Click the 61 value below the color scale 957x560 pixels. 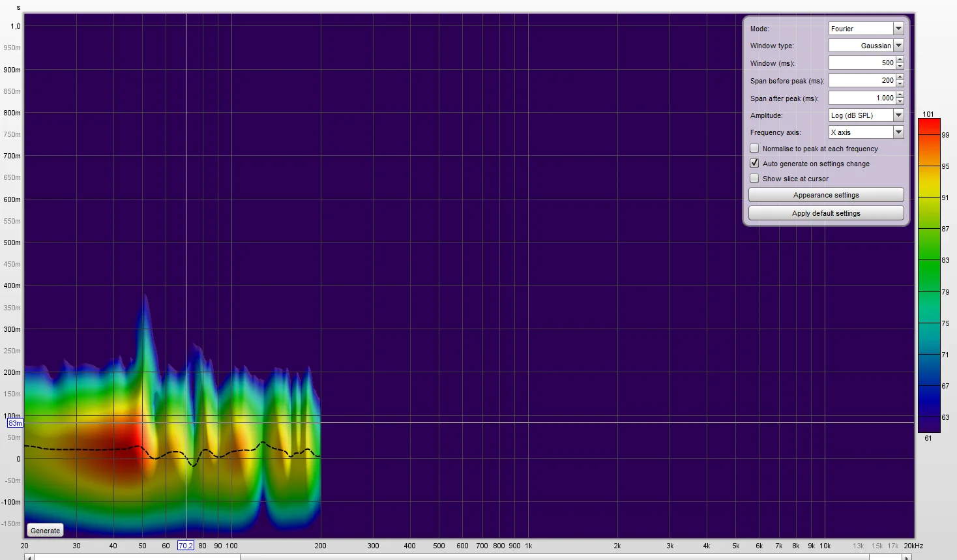coord(928,438)
